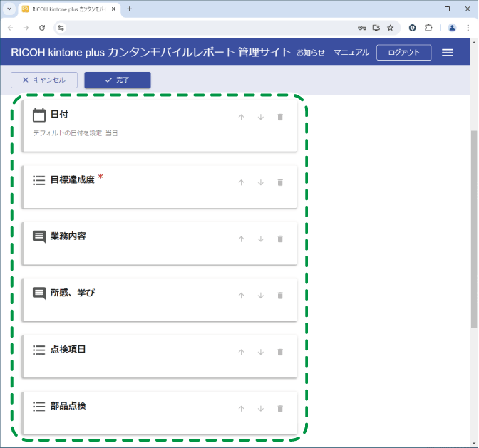Image resolution: width=479 pixels, height=448 pixels.
Task: Select the 所感、学び field label
Action: (73, 293)
